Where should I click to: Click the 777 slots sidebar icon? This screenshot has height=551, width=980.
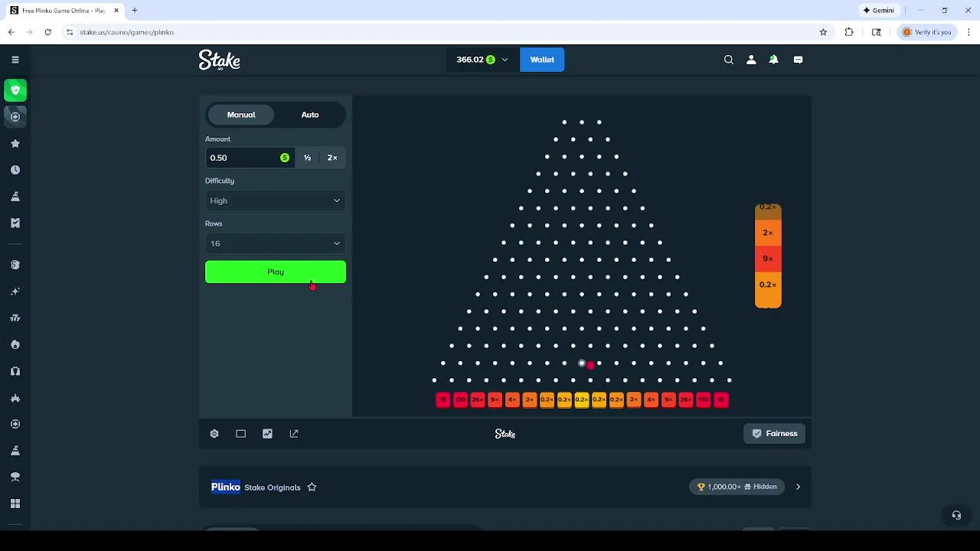click(x=15, y=318)
